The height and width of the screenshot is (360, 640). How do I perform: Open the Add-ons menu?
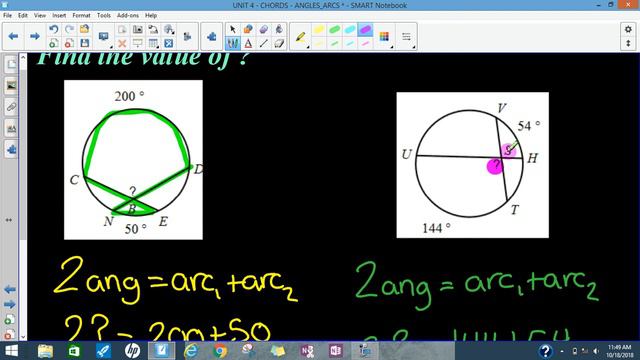128,15
